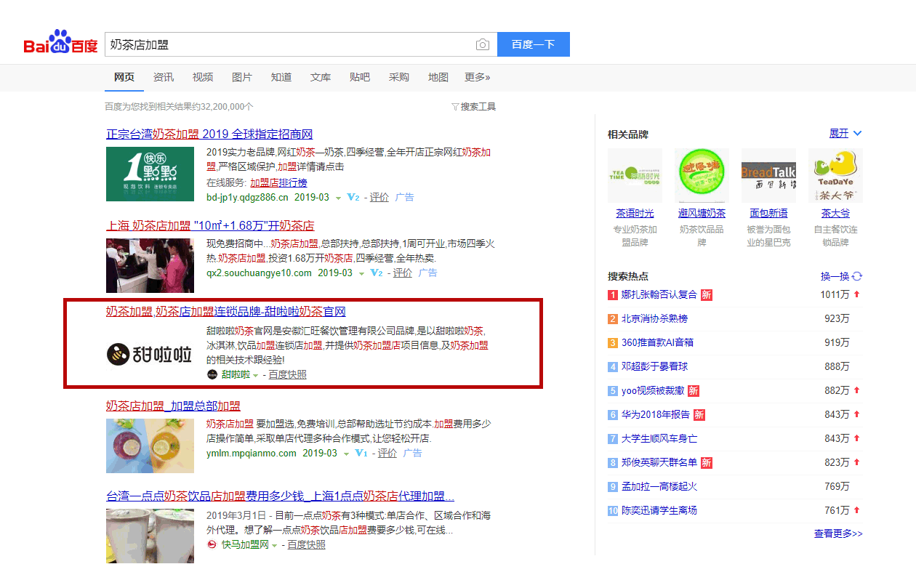Open the 避风塘奶茶 brand logo
This screenshot has height=588, width=916.
pyautogui.click(x=702, y=175)
